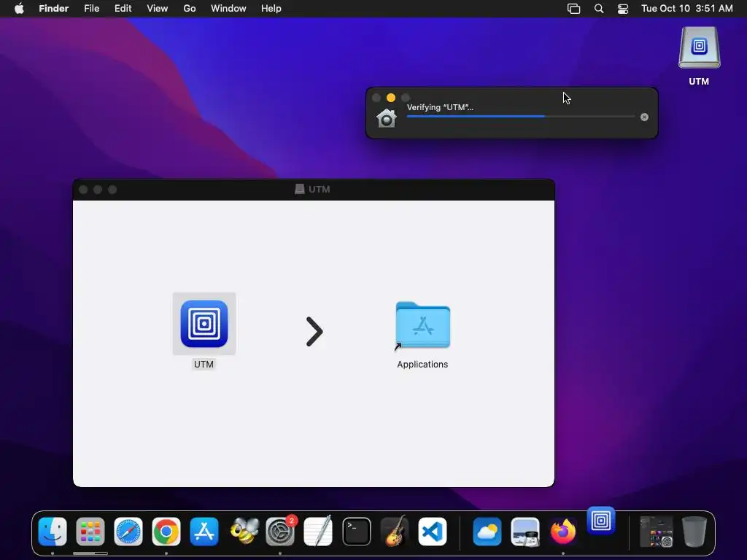Open the Go menu

[190, 9]
